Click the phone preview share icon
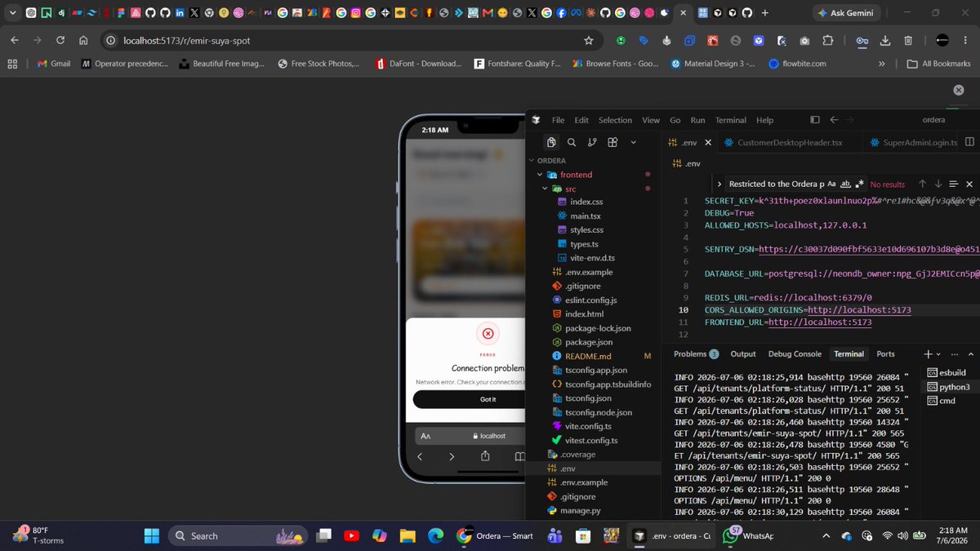This screenshot has width=980, height=551. pos(485,456)
